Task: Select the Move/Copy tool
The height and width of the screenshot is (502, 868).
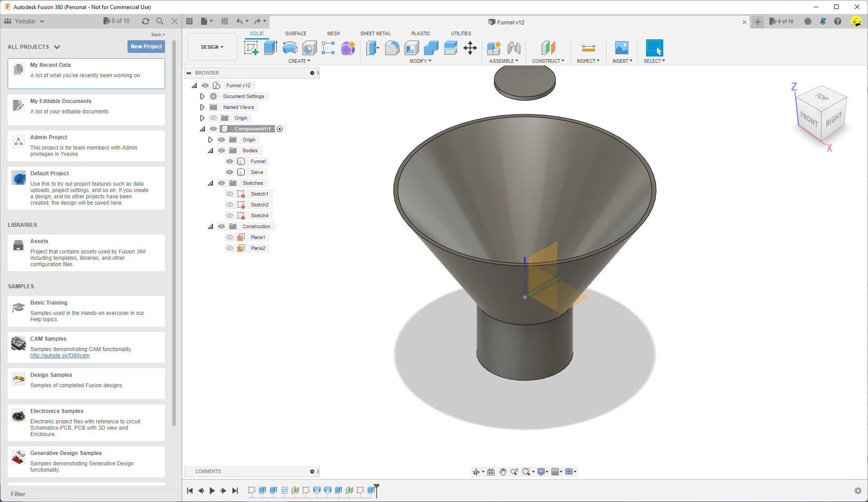Action: tap(470, 48)
